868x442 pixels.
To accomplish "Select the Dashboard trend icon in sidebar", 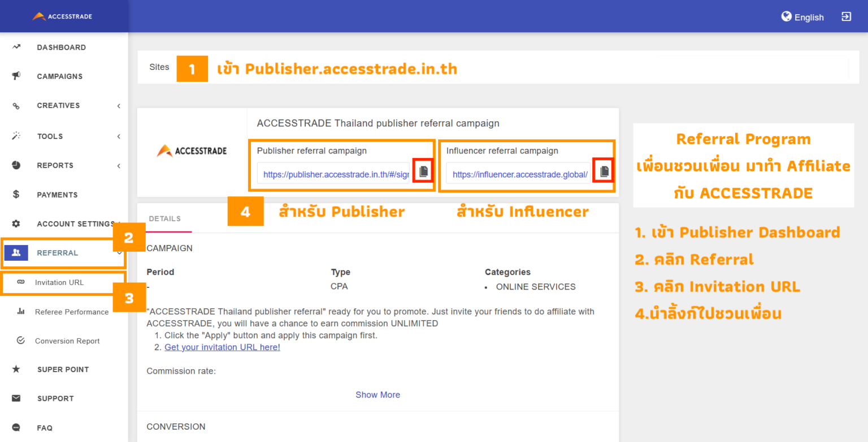I will (x=15, y=47).
